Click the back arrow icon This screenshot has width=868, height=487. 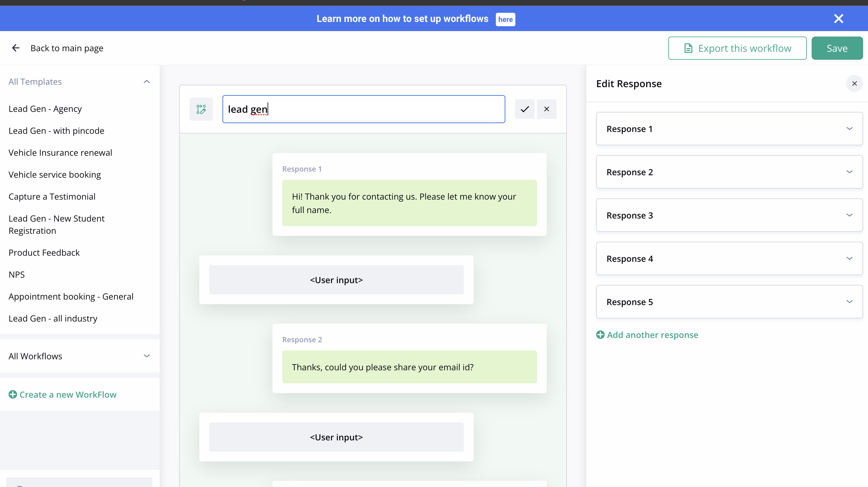16,48
